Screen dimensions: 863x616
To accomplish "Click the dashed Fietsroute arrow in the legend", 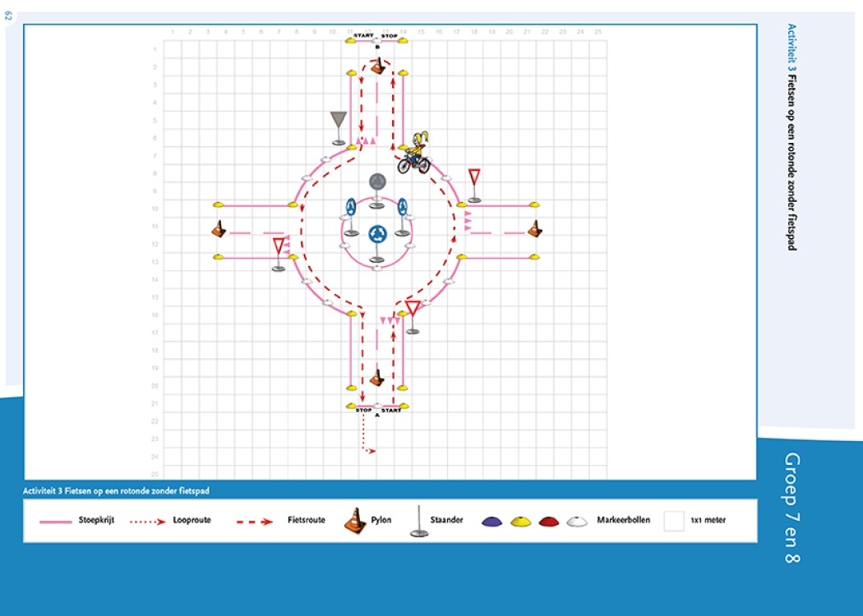I will [x=255, y=522].
